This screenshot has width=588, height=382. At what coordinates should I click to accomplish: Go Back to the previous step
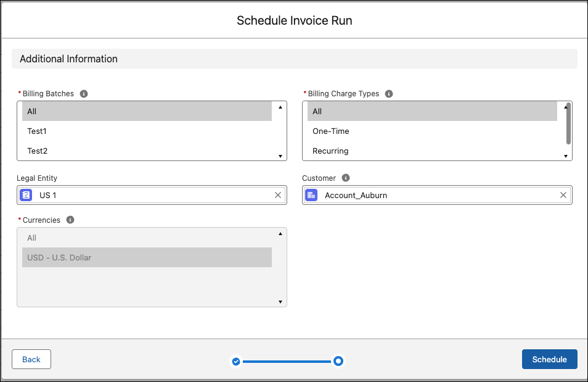click(31, 359)
